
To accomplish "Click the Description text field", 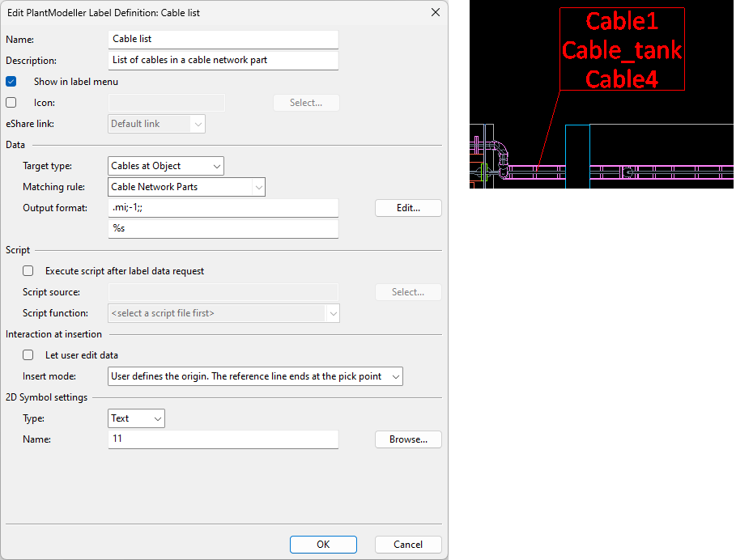I will [x=223, y=61].
